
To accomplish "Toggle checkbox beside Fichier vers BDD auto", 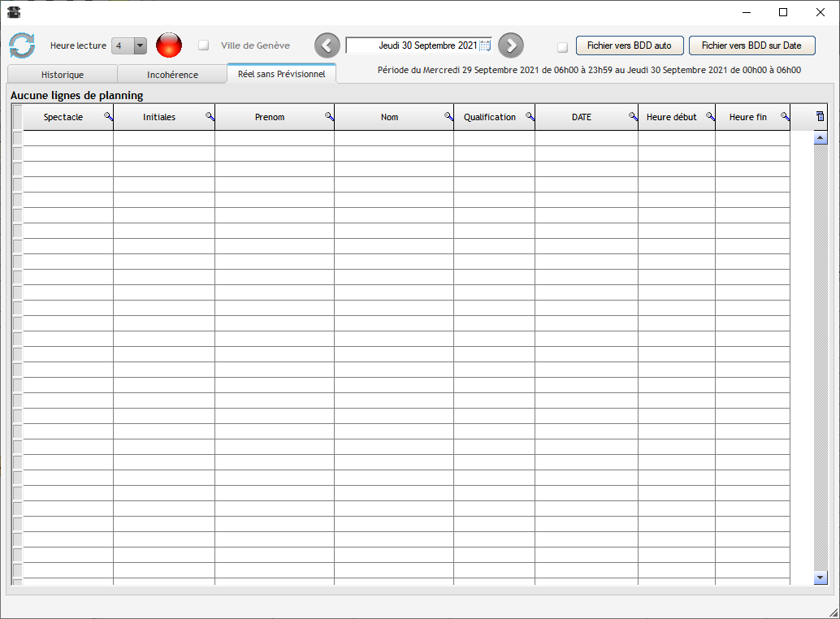I will point(562,47).
